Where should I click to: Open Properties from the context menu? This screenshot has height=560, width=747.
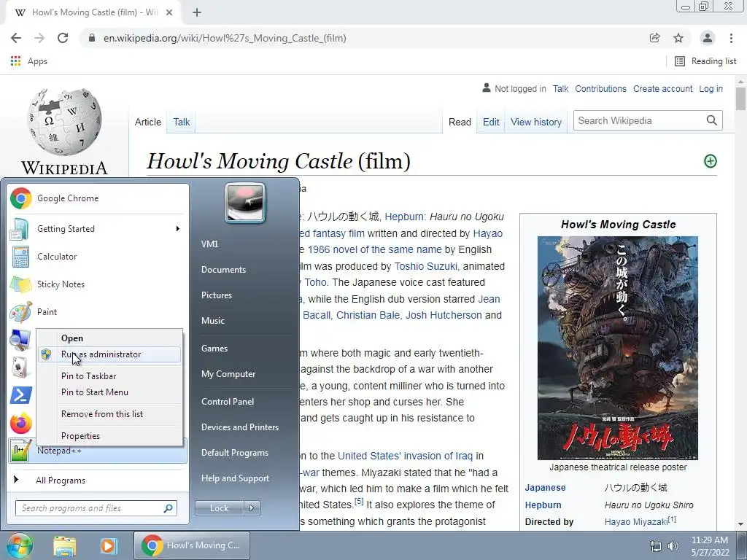80,436
